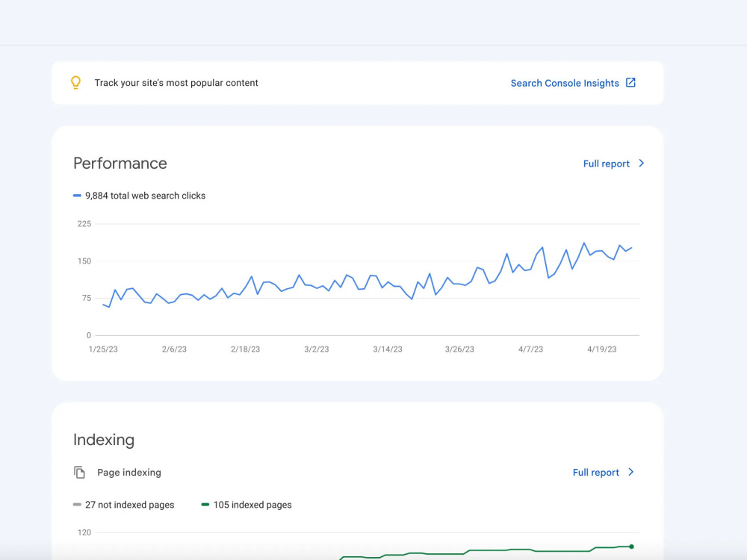Image resolution: width=747 pixels, height=560 pixels.
Task: Click the external link icon beside Insights
Action: [630, 83]
